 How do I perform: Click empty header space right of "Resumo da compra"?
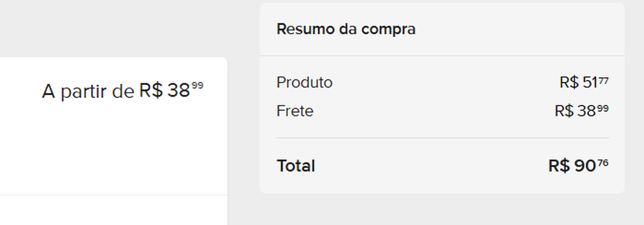coord(517,29)
